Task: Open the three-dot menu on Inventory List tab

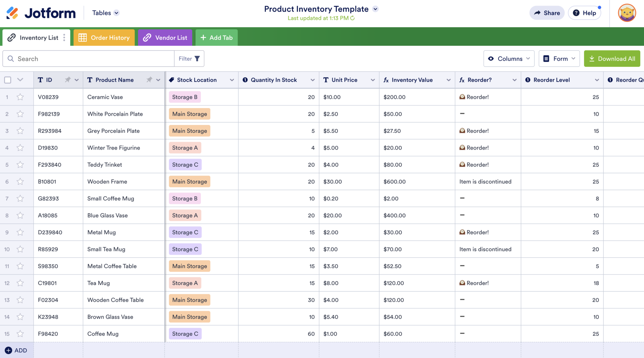Action: [64, 37]
